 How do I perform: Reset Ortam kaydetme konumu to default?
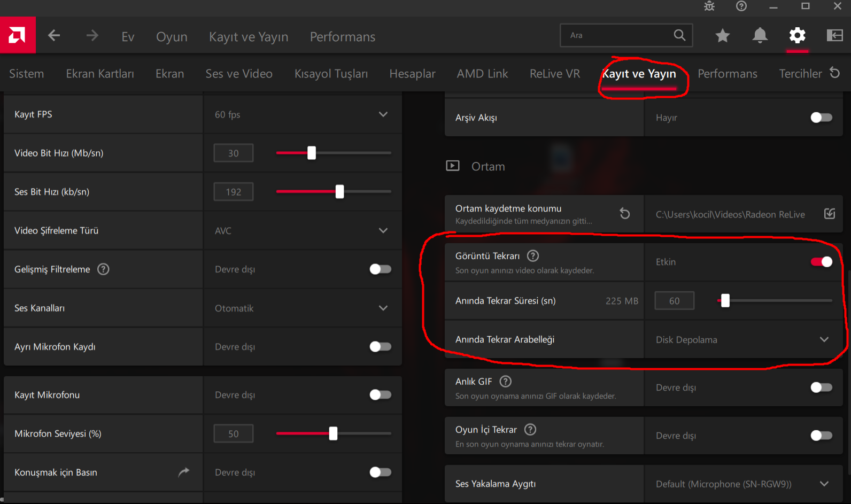pos(624,214)
